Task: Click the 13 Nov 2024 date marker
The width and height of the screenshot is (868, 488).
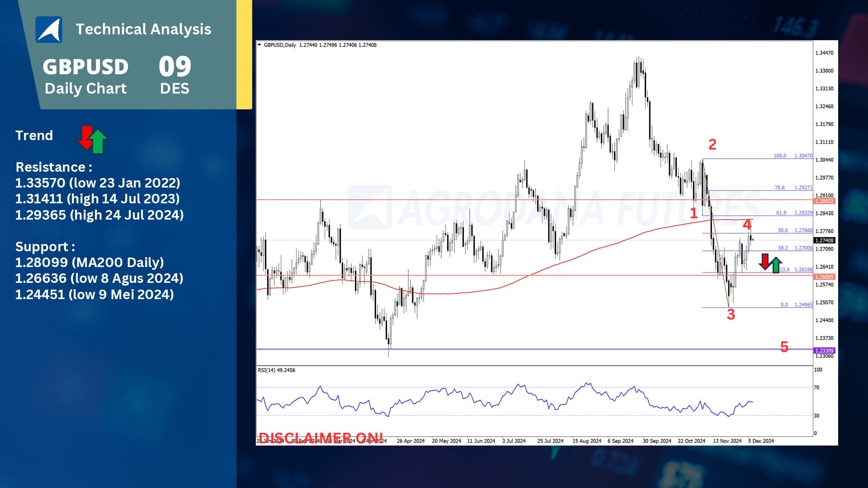Action: click(727, 441)
